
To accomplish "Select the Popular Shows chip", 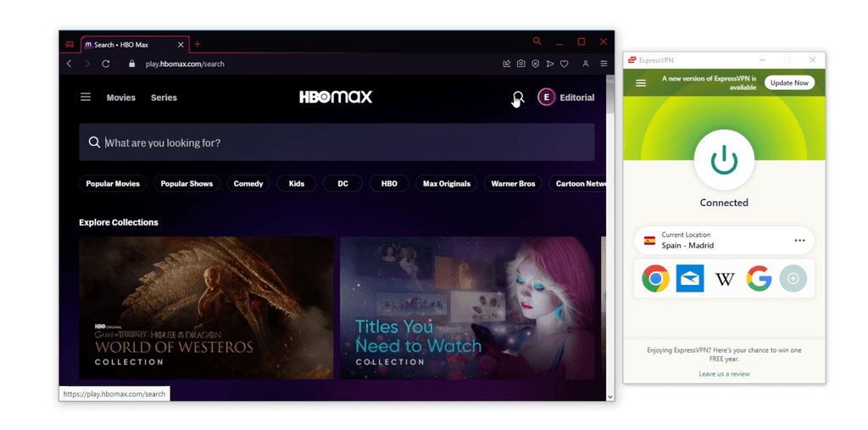I will tap(186, 183).
